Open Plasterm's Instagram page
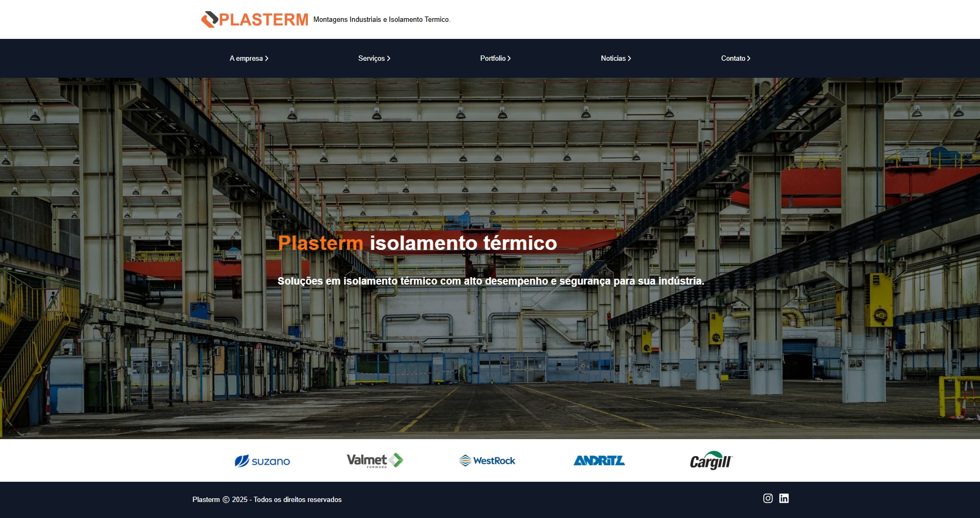 pyautogui.click(x=767, y=498)
